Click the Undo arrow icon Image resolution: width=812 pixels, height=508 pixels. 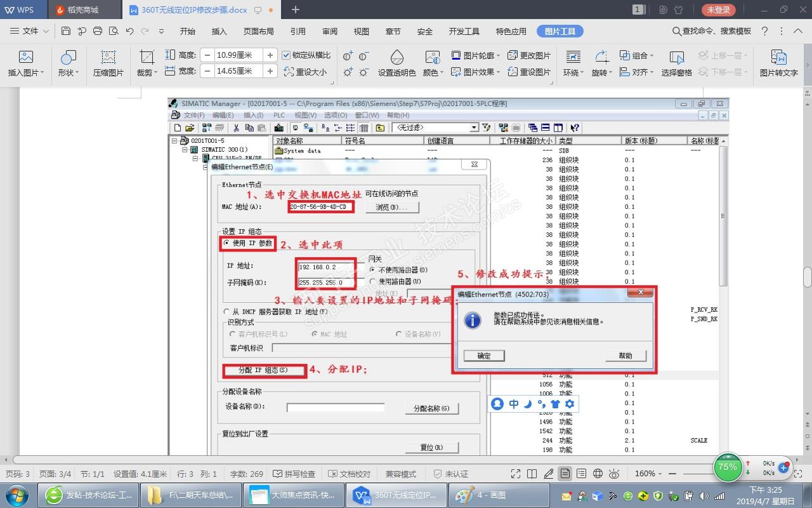tap(129, 31)
